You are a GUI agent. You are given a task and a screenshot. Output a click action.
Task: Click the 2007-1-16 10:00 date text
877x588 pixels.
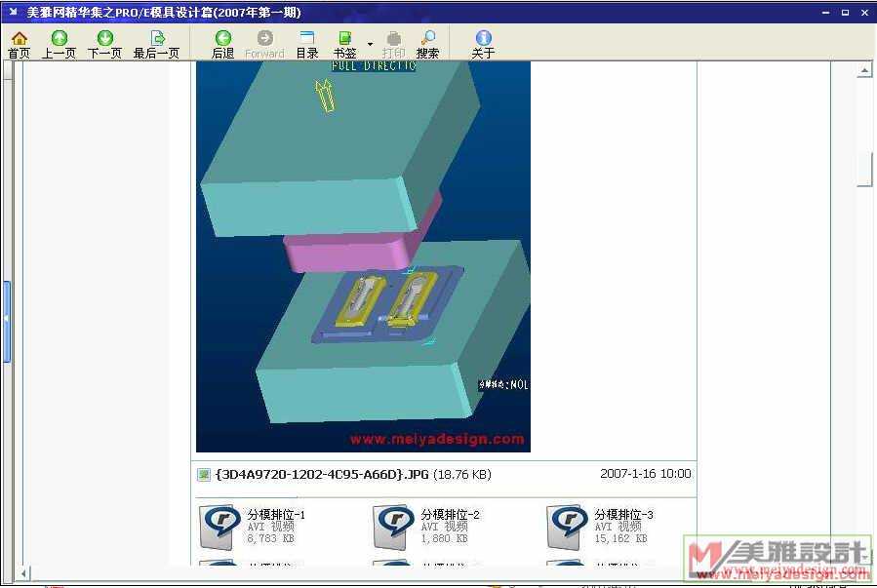(646, 473)
